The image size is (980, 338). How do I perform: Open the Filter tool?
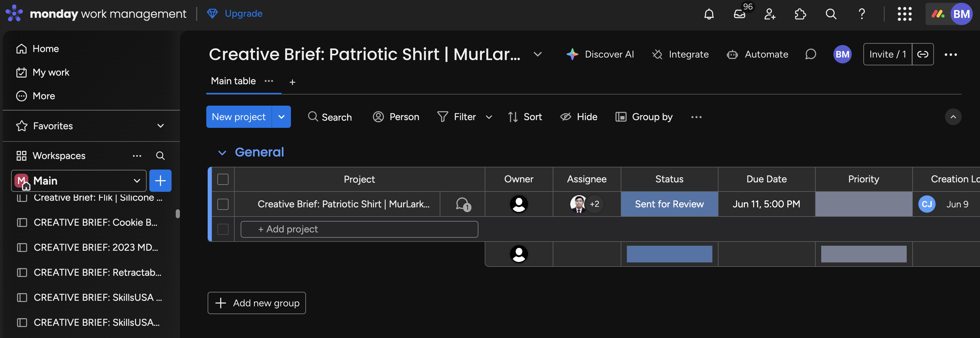457,117
